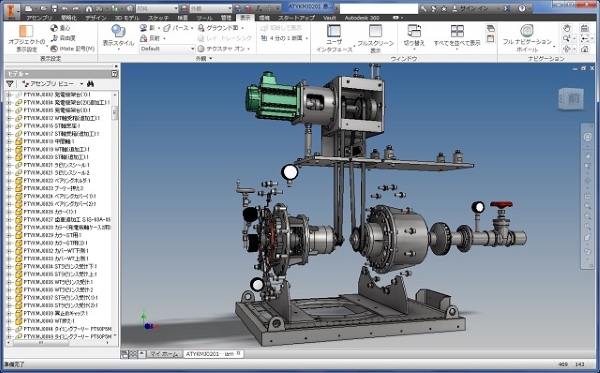Select ラビリンスシール:2 in the model tree
The width and height of the screenshot is (600, 373).
56,173
